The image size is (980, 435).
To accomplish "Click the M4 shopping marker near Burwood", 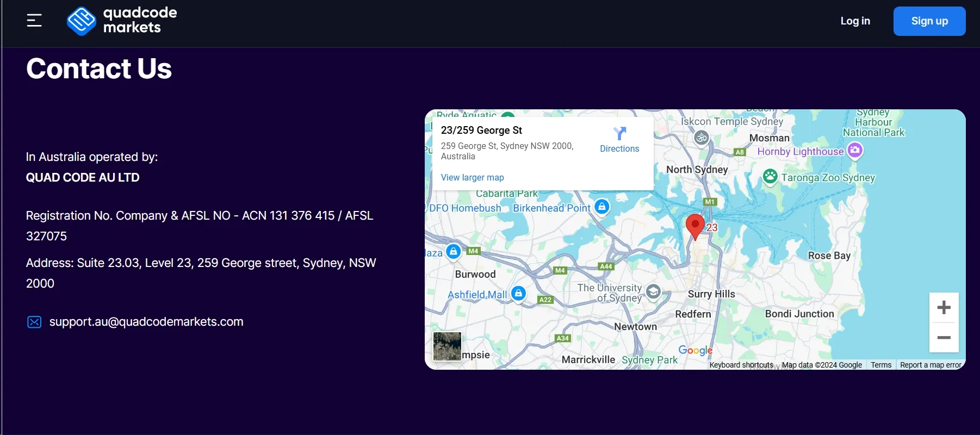I will [x=453, y=251].
